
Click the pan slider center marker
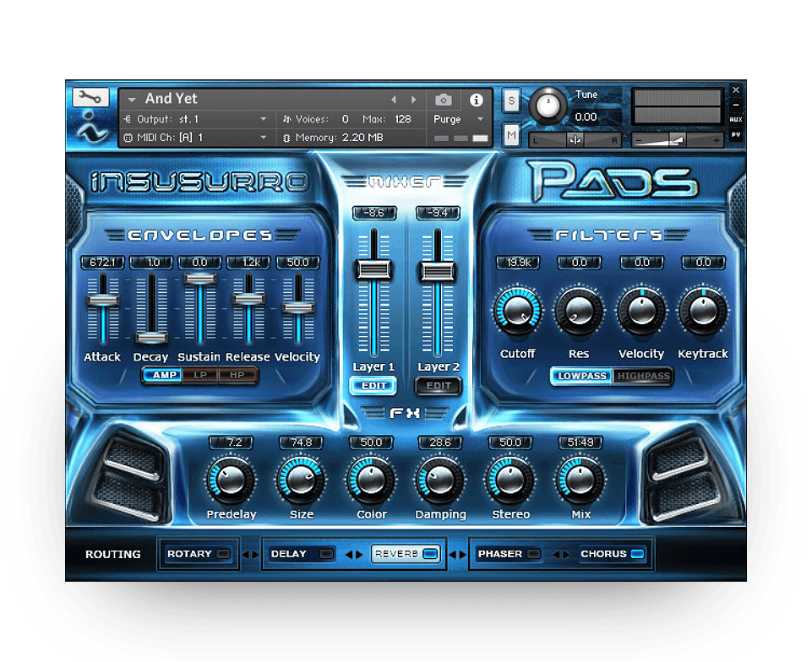point(575,140)
